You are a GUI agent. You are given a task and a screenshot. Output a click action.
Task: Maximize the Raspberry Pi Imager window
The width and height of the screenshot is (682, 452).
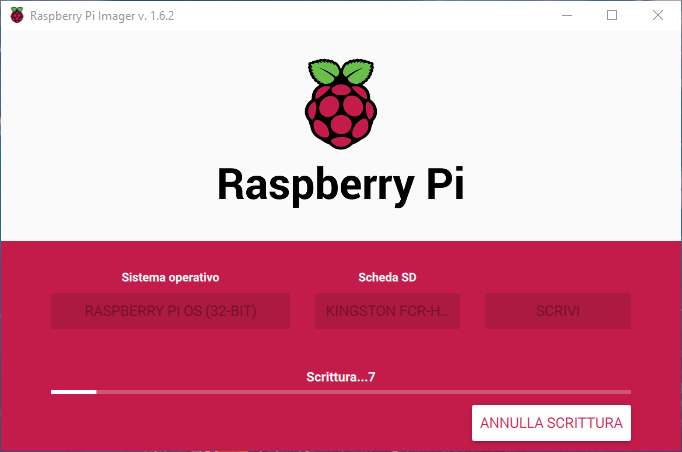pos(612,15)
